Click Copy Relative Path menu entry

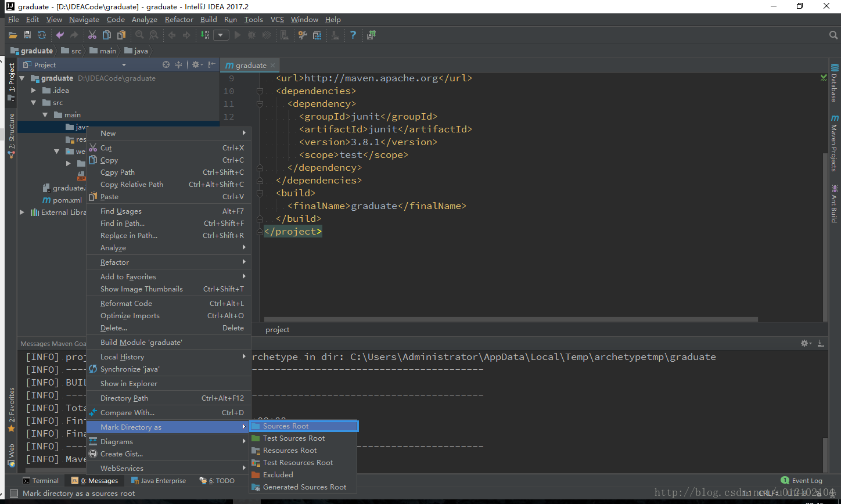point(168,185)
